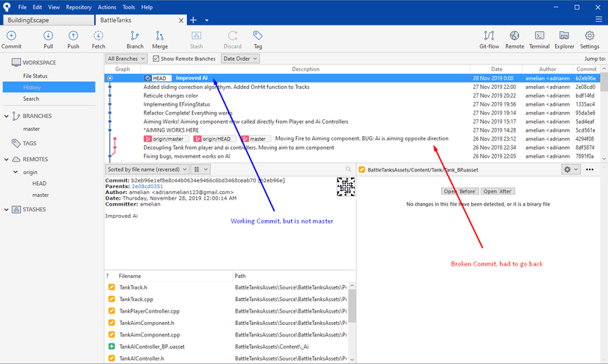Click the Discard toolbar icon
Viewport: 608px width, 364px height.
coord(232,35)
